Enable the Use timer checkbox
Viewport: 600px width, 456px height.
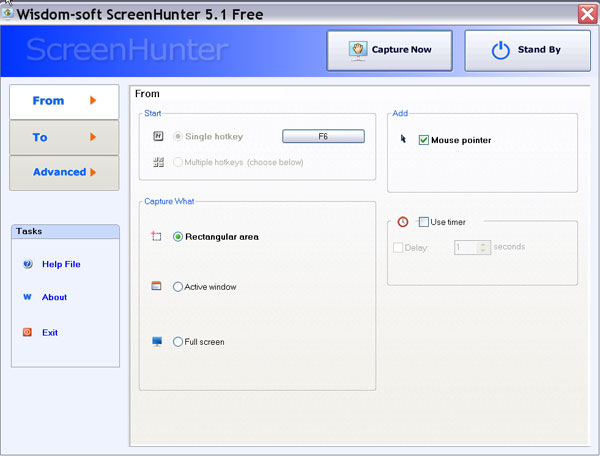point(423,222)
